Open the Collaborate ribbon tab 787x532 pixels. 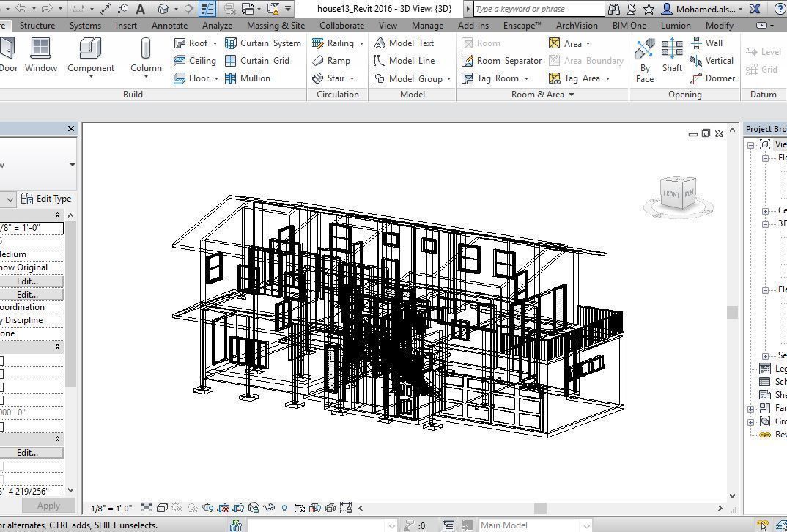(341, 25)
